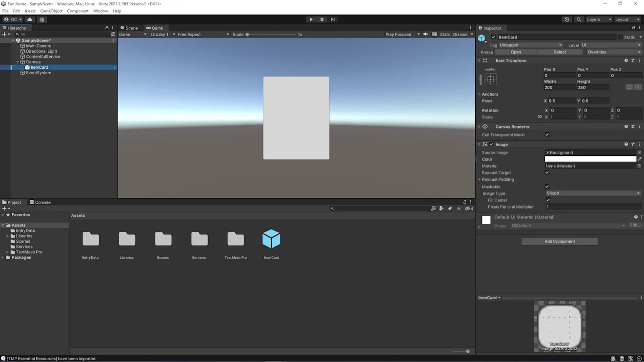The height and width of the screenshot is (362, 644).
Task: Click the Add Component button
Action: tap(560, 241)
